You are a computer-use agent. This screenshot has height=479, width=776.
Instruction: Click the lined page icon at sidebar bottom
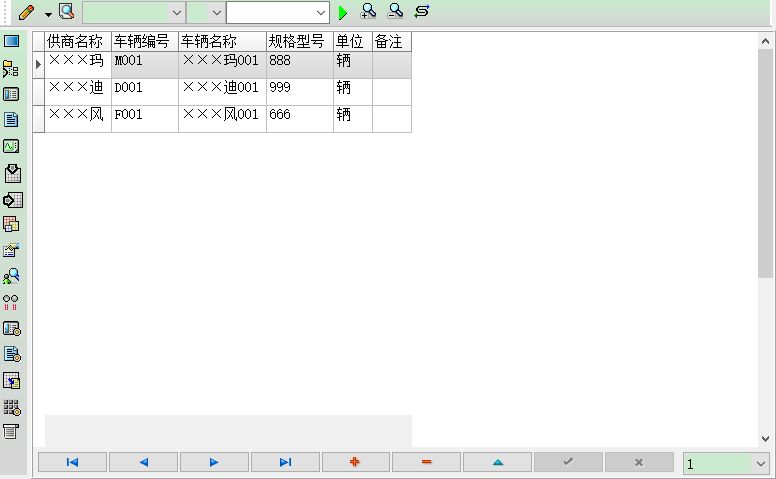coord(10,431)
